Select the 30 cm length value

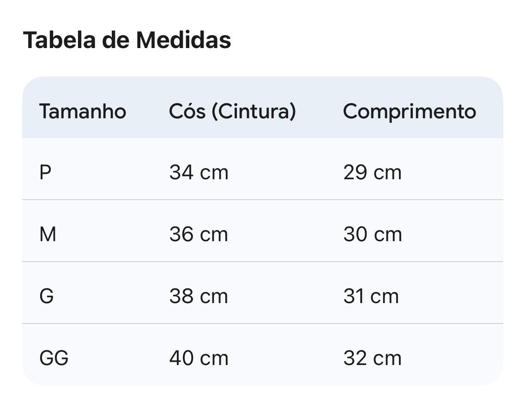pyautogui.click(x=372, y=234)
